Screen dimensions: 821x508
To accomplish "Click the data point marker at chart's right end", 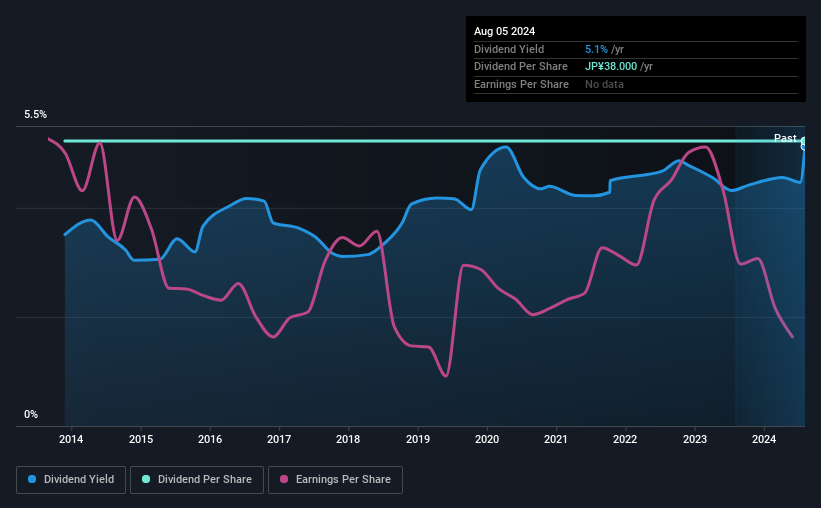I will click(804, 143).
